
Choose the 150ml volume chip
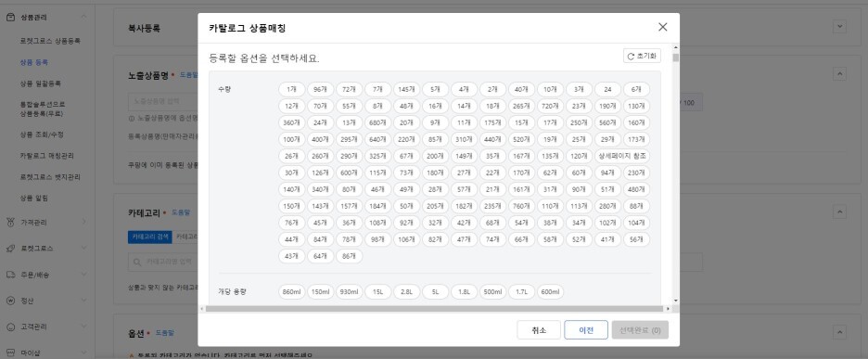pos(321,292)
